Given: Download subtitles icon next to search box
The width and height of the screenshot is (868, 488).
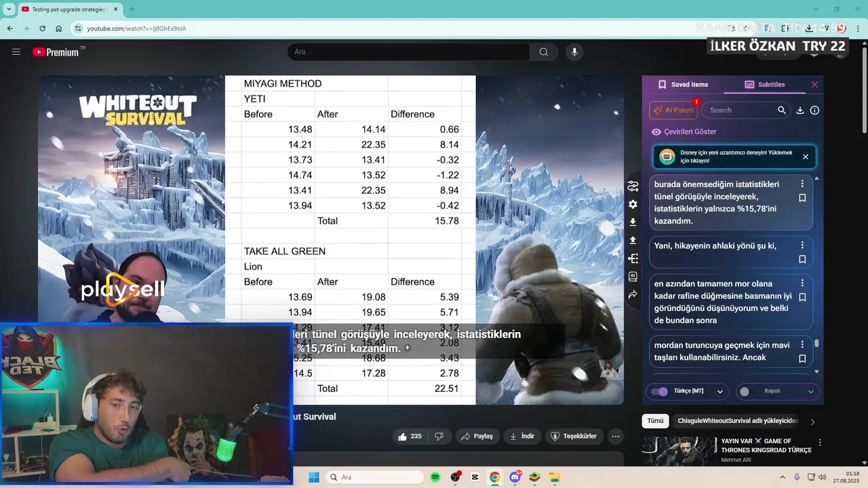Looking at the screenshot, I should 800,110.
